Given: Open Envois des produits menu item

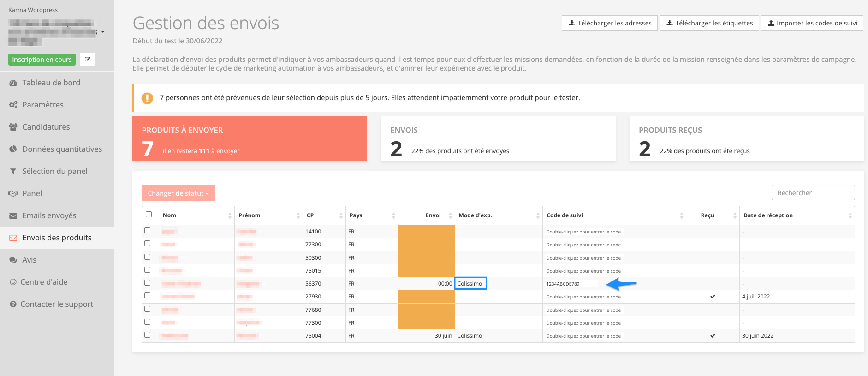Looking at the screenshot, I should (x=57, y=238).
